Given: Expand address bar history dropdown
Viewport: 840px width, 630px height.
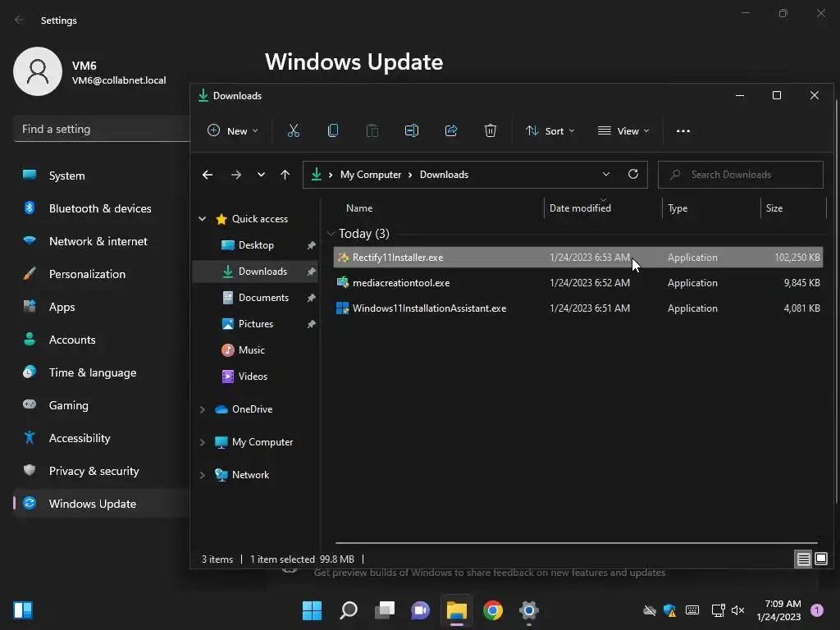Looking at the screenshot, I should pos(606,174).
